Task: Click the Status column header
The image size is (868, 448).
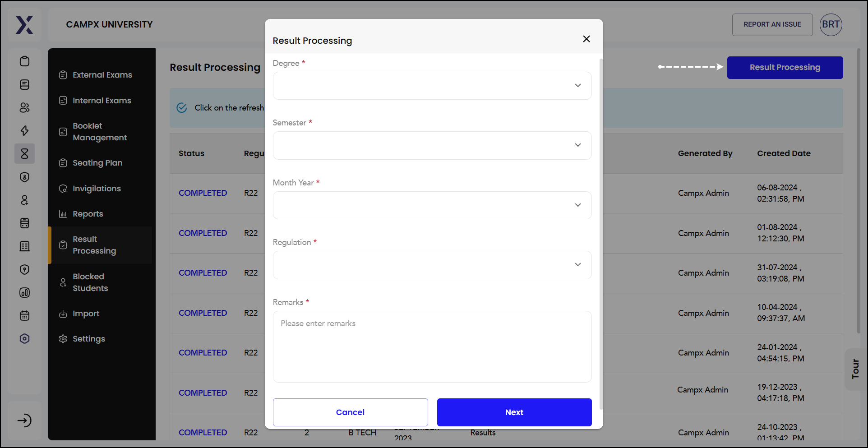Action: click(x=191, y=153)
